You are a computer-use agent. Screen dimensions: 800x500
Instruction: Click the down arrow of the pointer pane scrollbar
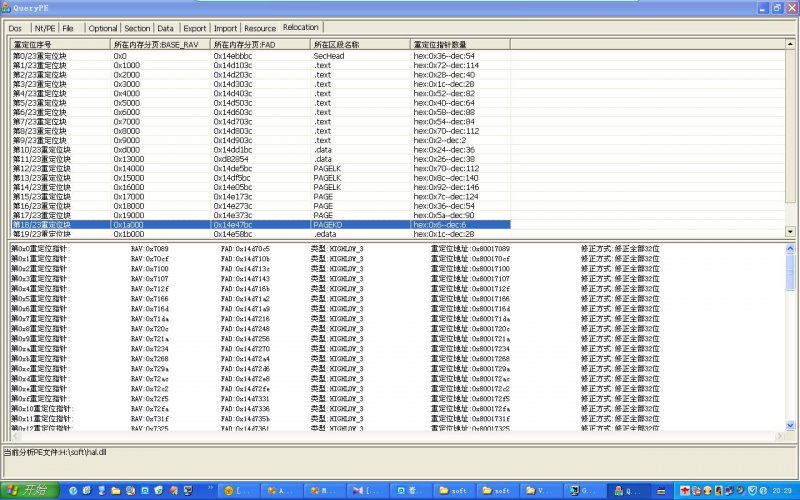(790, 424)
